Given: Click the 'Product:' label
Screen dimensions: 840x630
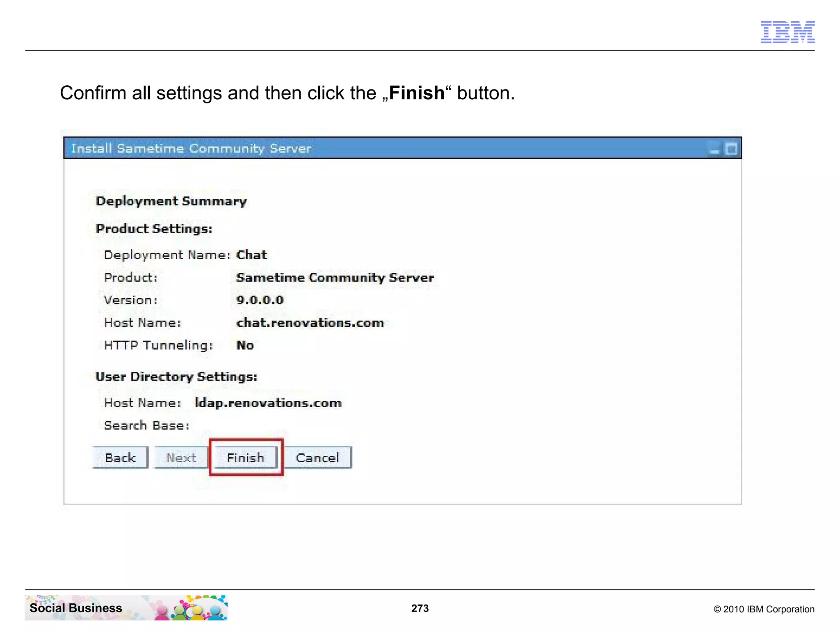Looking at the screenshot, I should [130, 278].
